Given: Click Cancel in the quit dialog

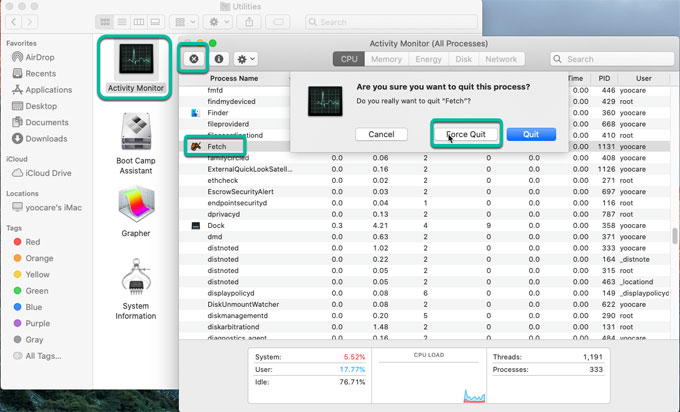Looking at the screenshot, I should click(381, 134).
